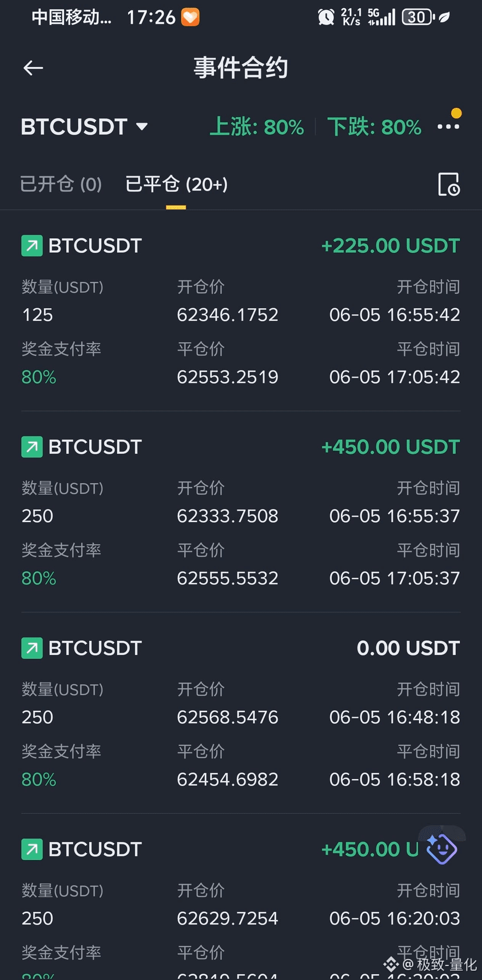
Task: Open trade closed at 06-05 16:58:18
Action: 241,713
